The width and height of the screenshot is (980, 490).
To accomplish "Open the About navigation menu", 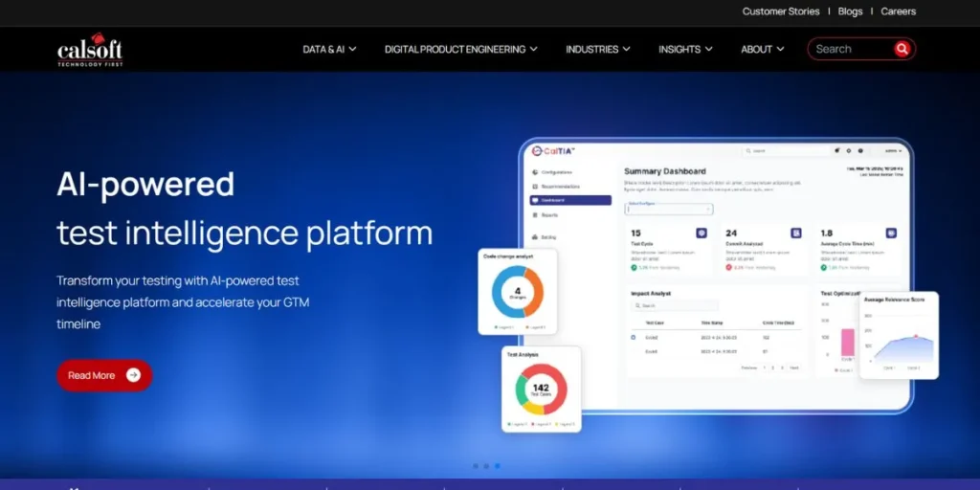I will [x=762, y=49].
